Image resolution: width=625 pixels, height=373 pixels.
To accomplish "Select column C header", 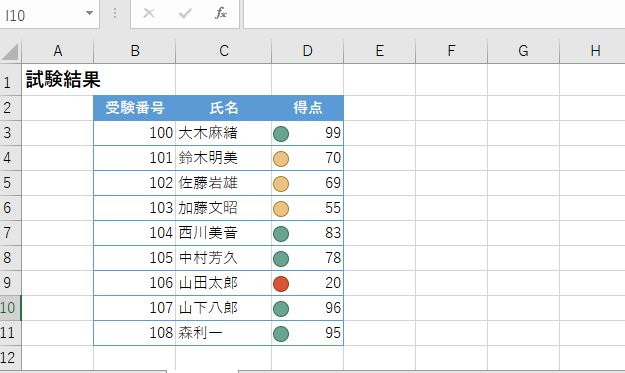I will tap(224, 51).
